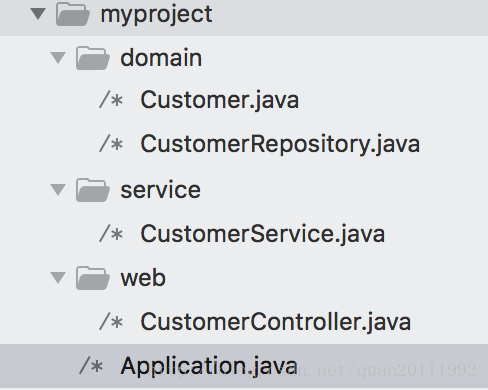Click the domain folder icon
Viewport: 488px width, 390px height.
click(93, 58)
